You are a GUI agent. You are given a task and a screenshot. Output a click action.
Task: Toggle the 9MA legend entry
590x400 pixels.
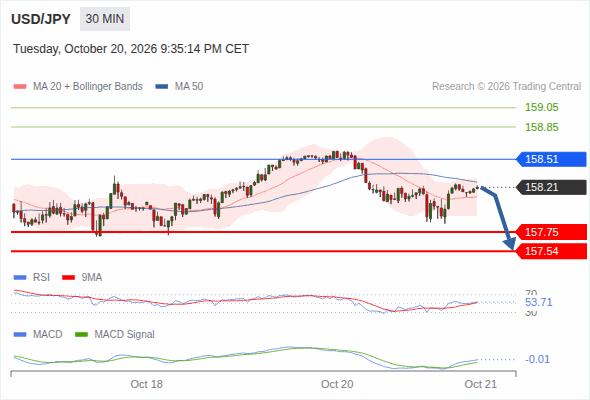82,277
